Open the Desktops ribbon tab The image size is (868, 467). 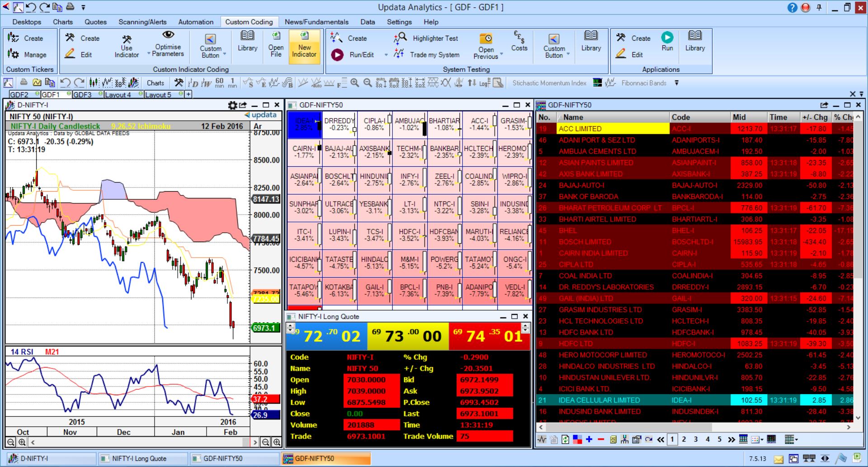point(27,22)
